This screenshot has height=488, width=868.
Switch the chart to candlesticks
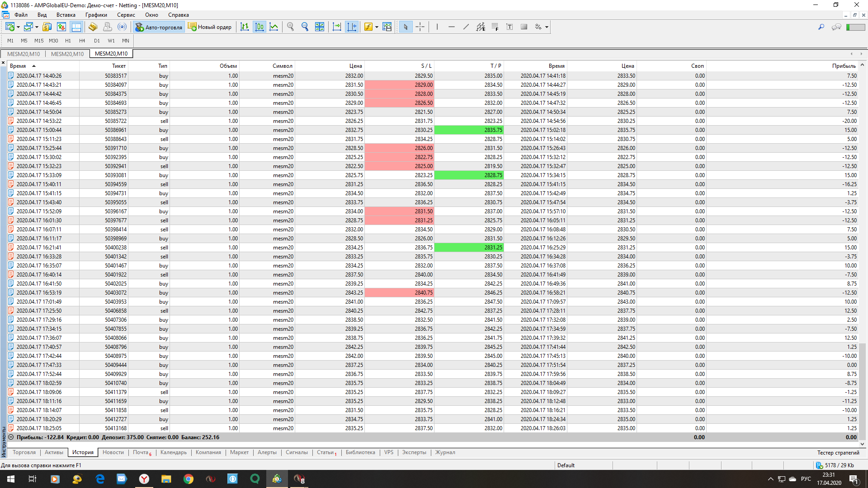tap(259, 27)
